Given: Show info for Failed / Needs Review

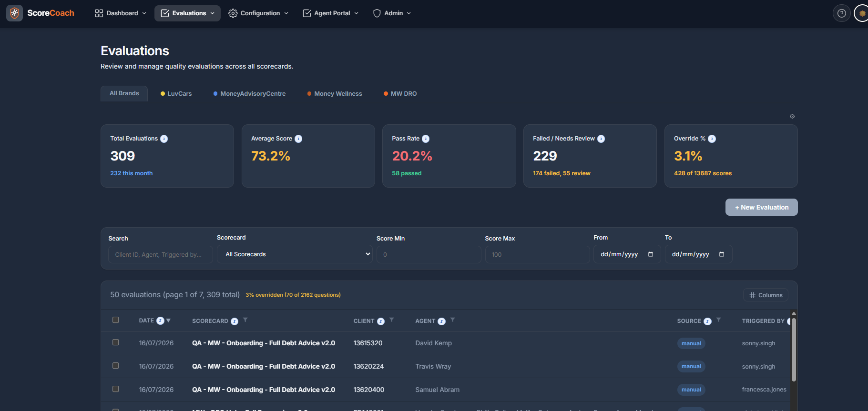Looking at the screenshot, I should tap(601, 139).
